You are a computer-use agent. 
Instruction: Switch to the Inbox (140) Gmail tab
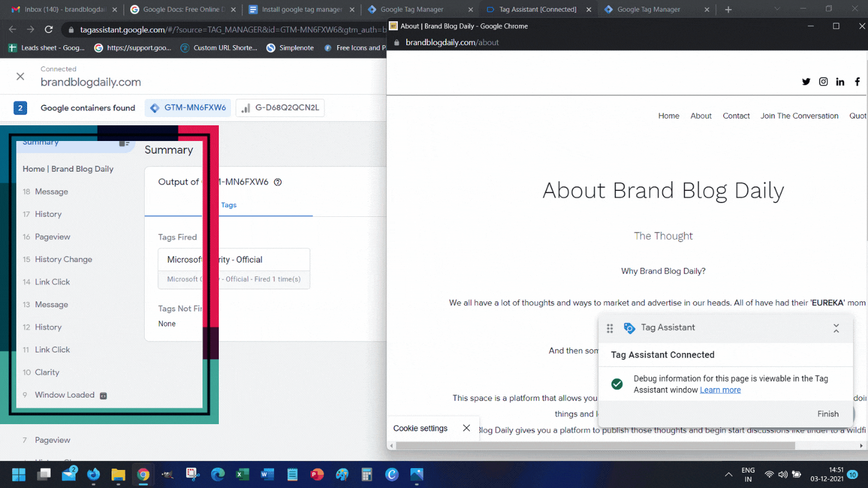62,9
